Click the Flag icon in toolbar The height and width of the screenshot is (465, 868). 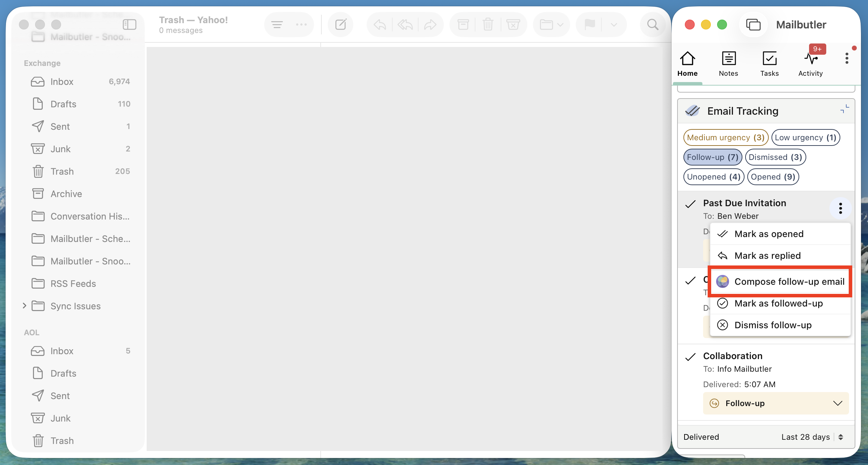point(590,25)
